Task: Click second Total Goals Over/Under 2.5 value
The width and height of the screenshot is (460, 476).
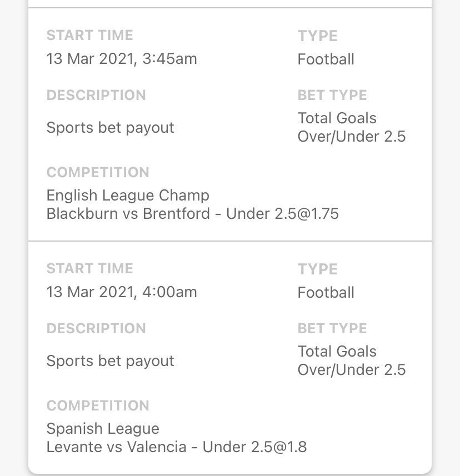Action: click(352, 360)
